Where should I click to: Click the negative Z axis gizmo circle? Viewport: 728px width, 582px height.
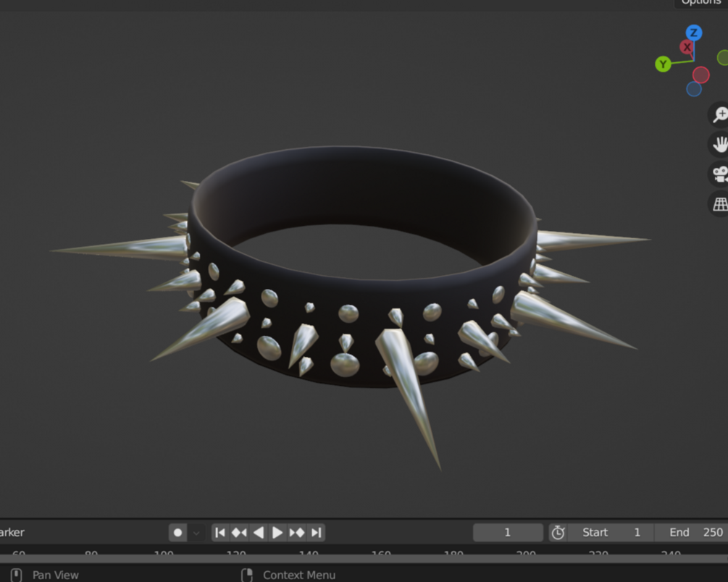point(694,89)
